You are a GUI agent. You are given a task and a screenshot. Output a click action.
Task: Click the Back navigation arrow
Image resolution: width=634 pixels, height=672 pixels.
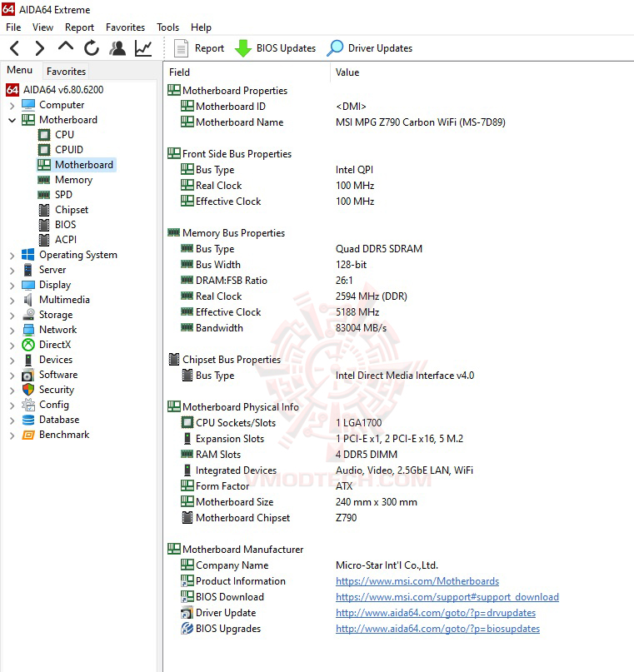tap(14, 48)
